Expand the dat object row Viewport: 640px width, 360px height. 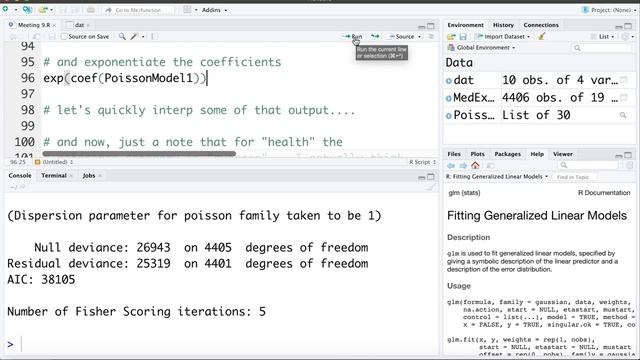(x=449, y=80)
